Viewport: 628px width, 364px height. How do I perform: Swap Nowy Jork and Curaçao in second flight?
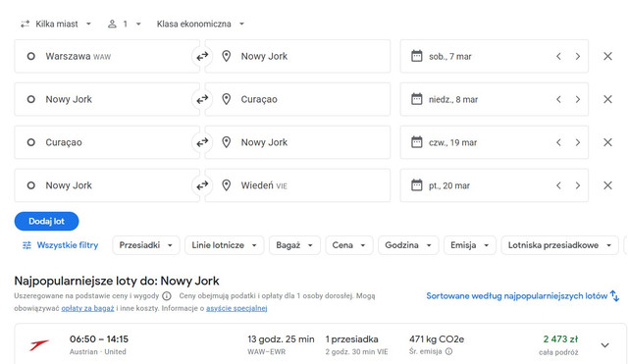coord(202,99)
